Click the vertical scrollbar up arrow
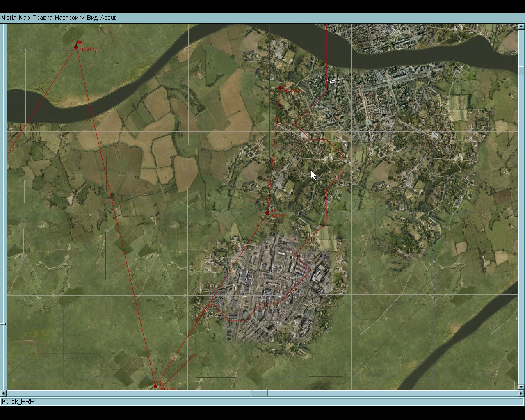Viewport: 525px width, 420px height. pyautogui.click(x=521, y=27)
